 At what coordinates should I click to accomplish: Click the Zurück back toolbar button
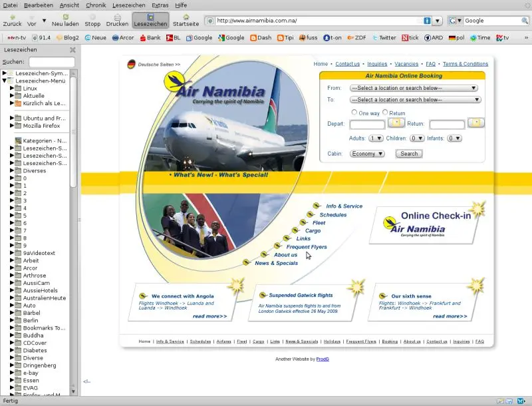(12, 21)
